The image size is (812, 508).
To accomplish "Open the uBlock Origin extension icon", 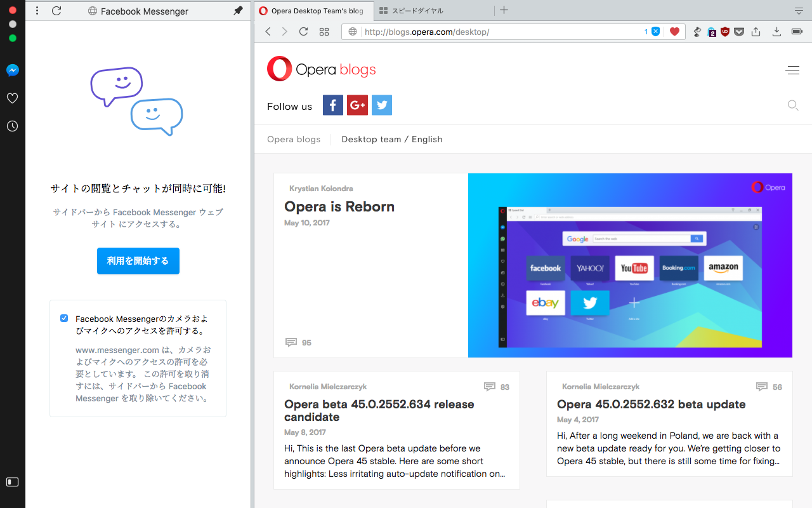I will click(x=725, y=32).
